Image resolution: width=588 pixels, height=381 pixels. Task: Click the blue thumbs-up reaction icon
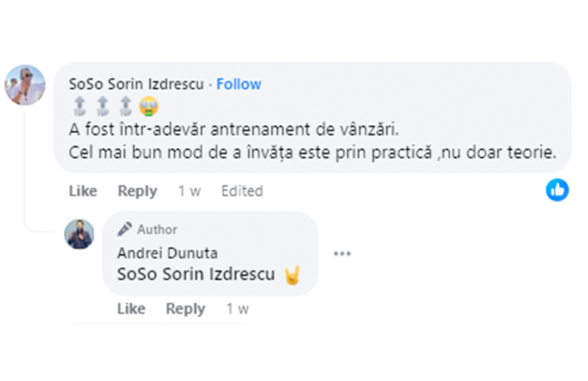tap(557, 190)
